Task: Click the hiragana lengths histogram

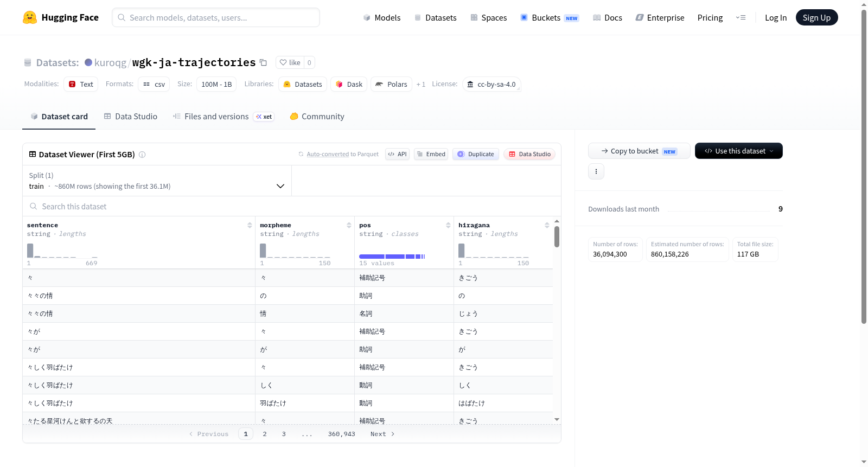Action: click(494, 251)
